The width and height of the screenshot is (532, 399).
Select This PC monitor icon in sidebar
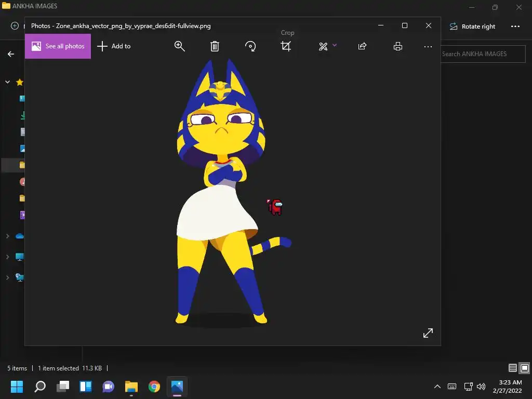(x=20, y=257)
